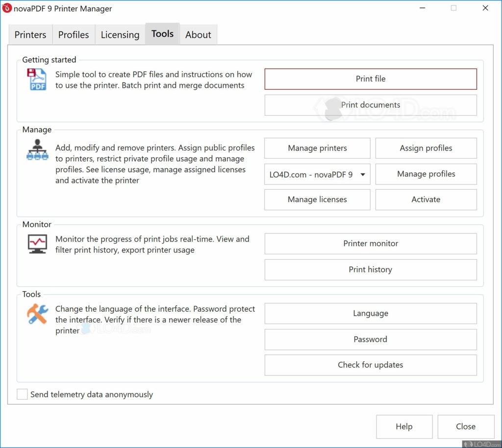Minimize the Printer Manager window
502x448 pixels.
tap(423, 8)
